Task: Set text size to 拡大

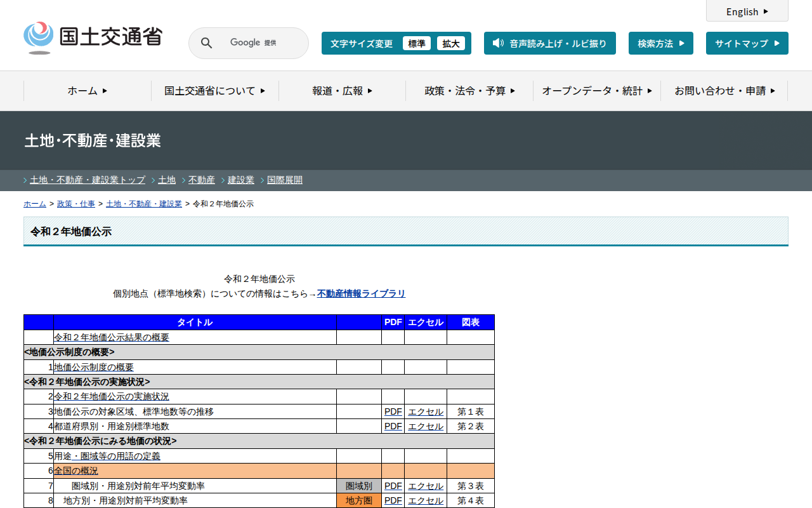Action: (451, 43)
